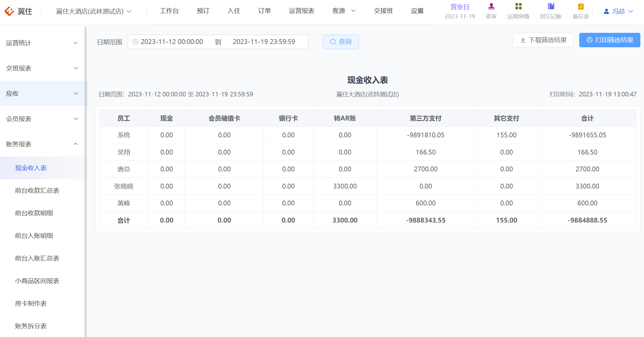Click the 155.00 其它支付 cell for 系统
644x337 pixels.
point(507,135)
